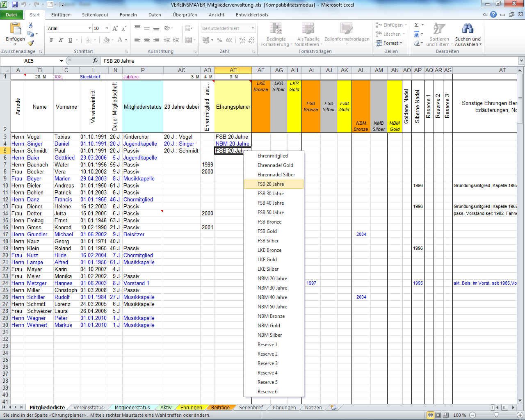
Task: Click the Jubilare link above Mitgliederstatus
Action: point(131,77)
